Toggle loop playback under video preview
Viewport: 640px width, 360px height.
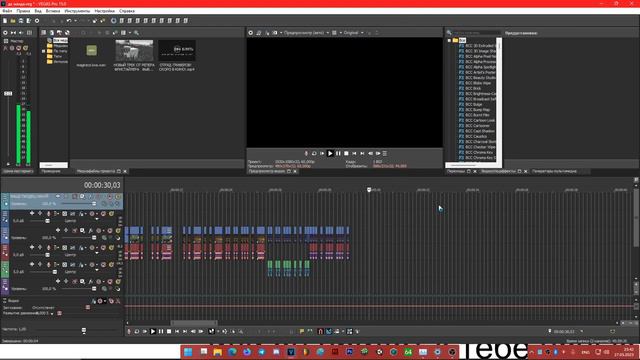pyautogui.click(x=314, y=153)
